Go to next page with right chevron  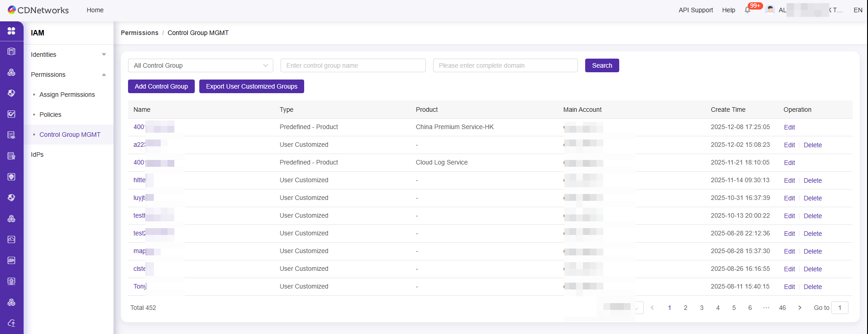tap(799, 308)
